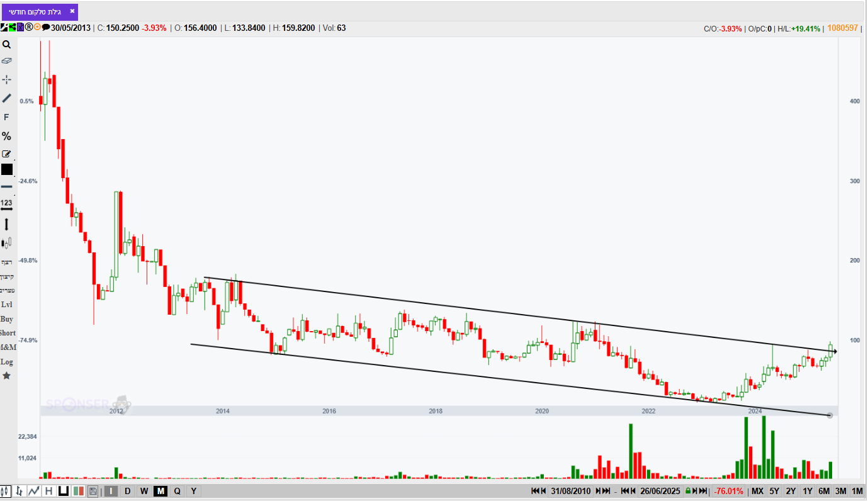Click the 2018 label on the time axis
This screenshot has width=868, height=501.
pos(436,411)
